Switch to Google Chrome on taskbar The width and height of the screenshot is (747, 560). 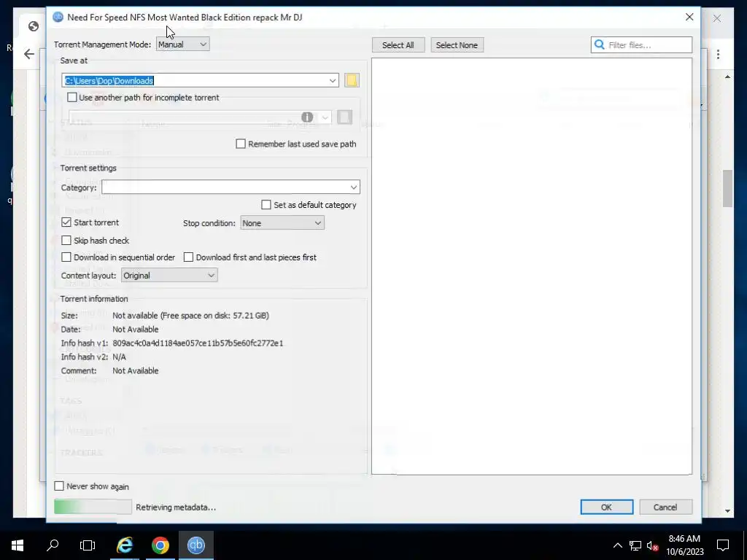tap(160, 545)
